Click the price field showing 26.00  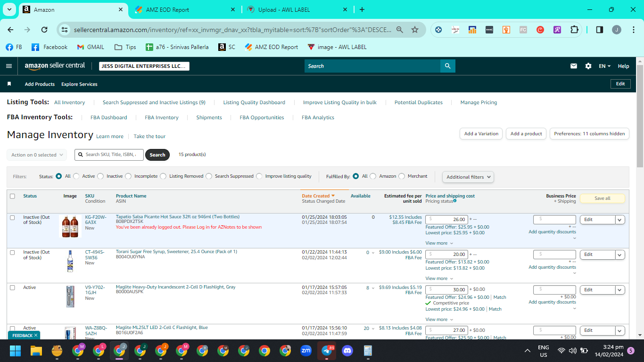[447, 219]
